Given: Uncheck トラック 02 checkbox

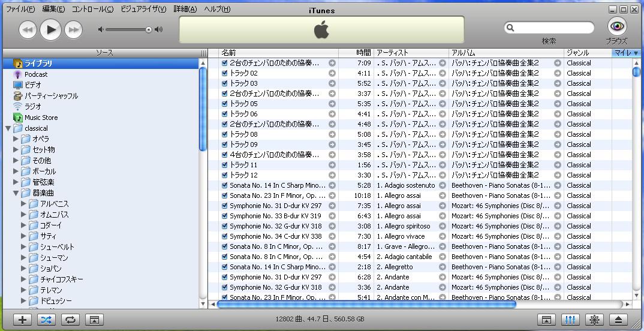Looking at the screenshot, I should [x=224, y=73].
